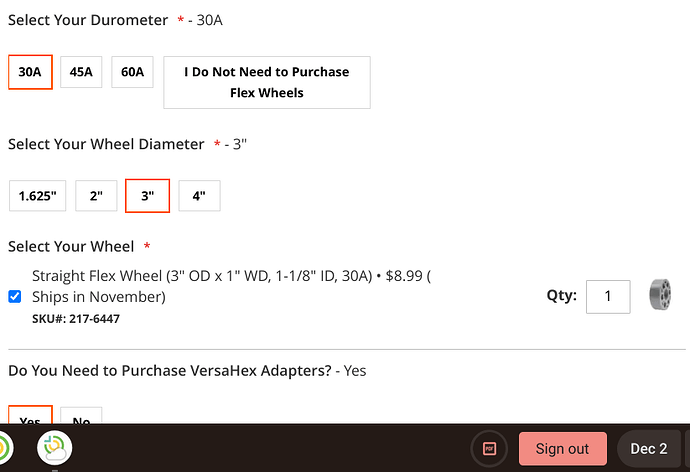Click the partially visible green shelf icon
The width and height of the screenshot is (690, 472).
(4, 449)
